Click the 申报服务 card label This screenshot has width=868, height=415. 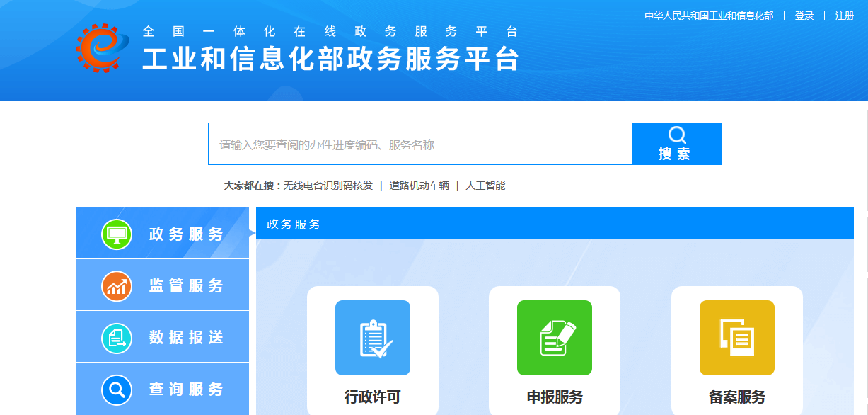point(555,397)
